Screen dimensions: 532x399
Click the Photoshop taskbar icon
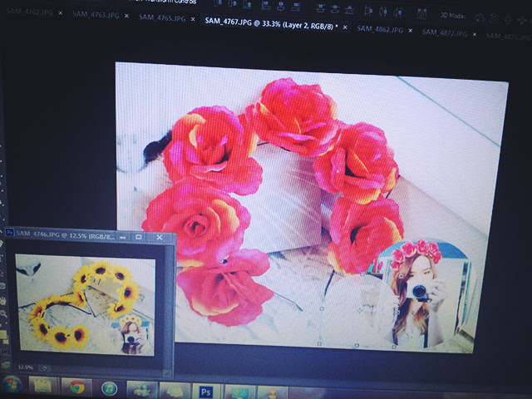click(x=205, y=392)
